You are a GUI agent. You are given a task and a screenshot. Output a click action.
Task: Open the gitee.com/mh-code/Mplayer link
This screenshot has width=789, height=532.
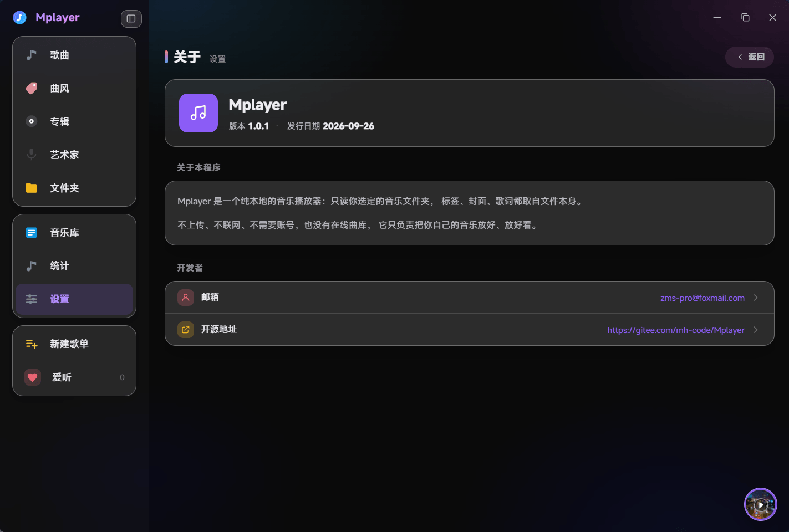[676, 330]
